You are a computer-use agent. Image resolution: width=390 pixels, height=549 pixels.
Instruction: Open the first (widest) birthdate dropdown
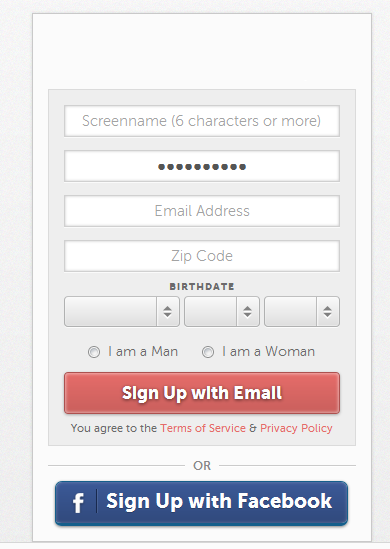(122, 312)
